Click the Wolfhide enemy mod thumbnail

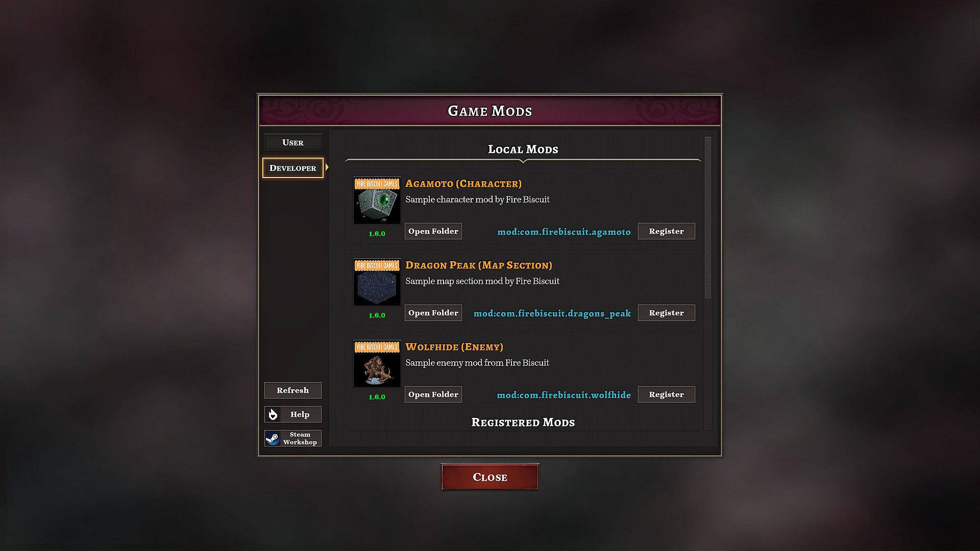377,364
